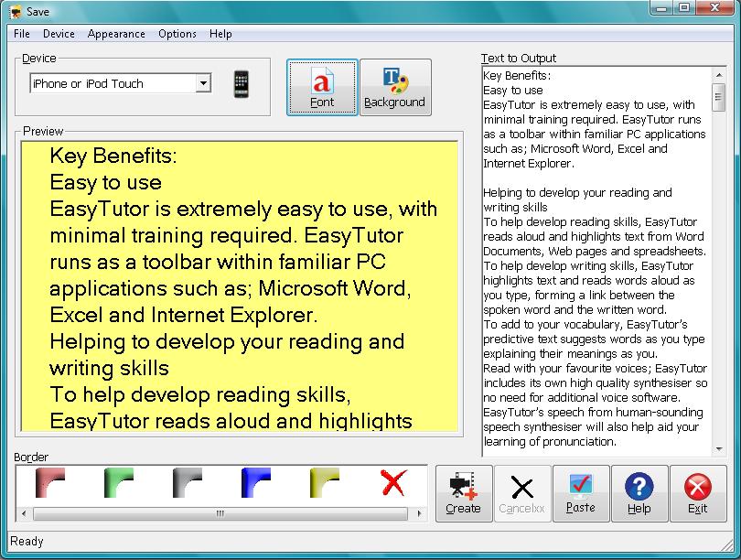Select the grey border style
The height and width of the screenshot is (560, 741).
pyautogui.click(x=188, y=483)
